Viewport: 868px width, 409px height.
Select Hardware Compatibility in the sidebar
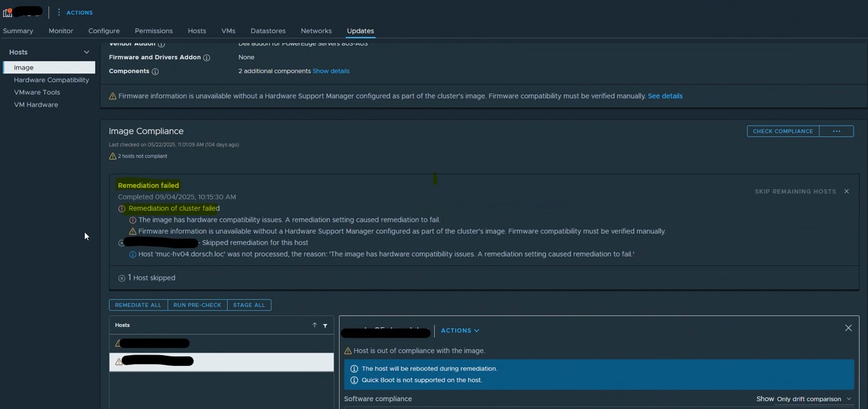51,80
